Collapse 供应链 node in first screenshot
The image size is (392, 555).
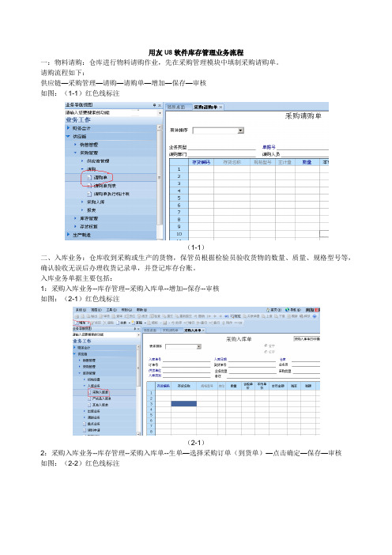pos(68,136)
